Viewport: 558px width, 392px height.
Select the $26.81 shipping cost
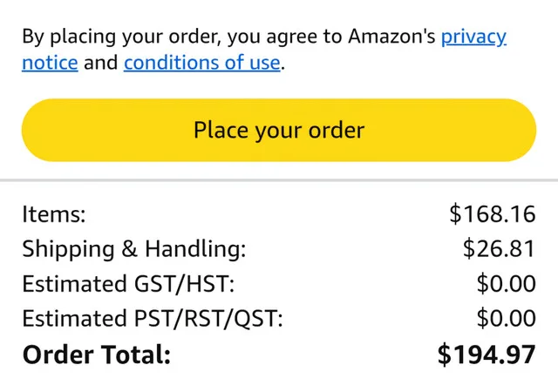pos(499,249)
